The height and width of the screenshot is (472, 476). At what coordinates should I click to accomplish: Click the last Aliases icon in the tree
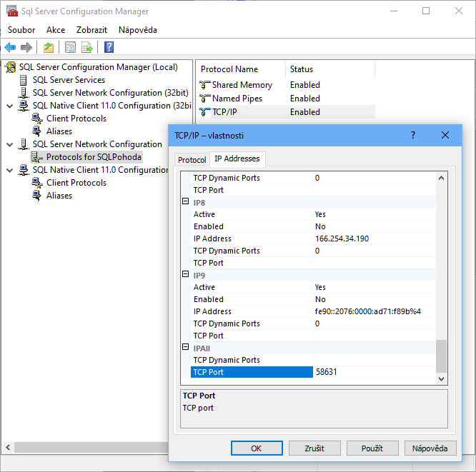36,196
